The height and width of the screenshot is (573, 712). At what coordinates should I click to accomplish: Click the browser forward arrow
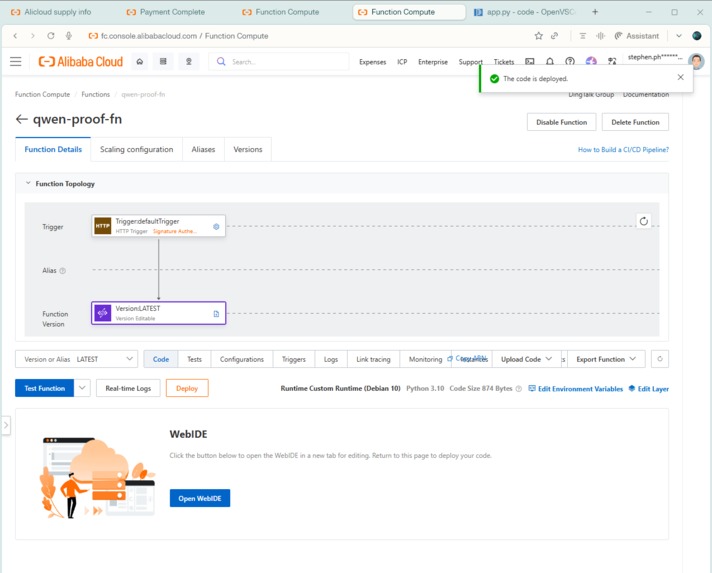(x=33, y=36)
